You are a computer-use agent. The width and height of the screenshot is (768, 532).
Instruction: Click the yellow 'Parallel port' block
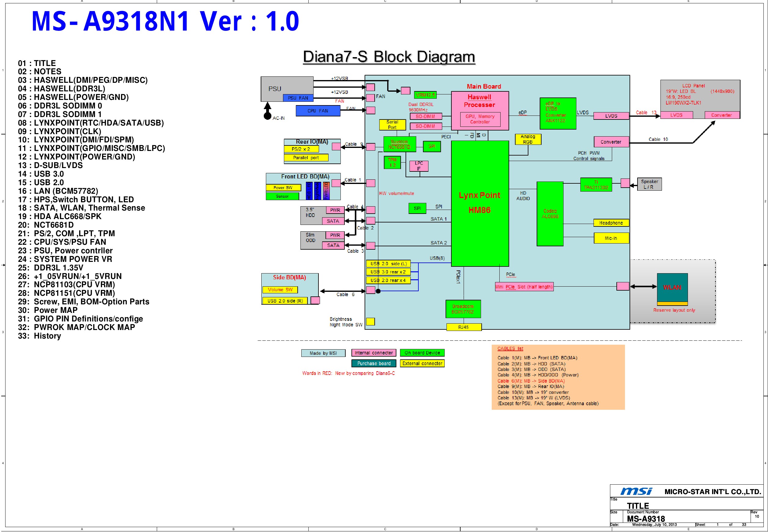coord(306,158)
